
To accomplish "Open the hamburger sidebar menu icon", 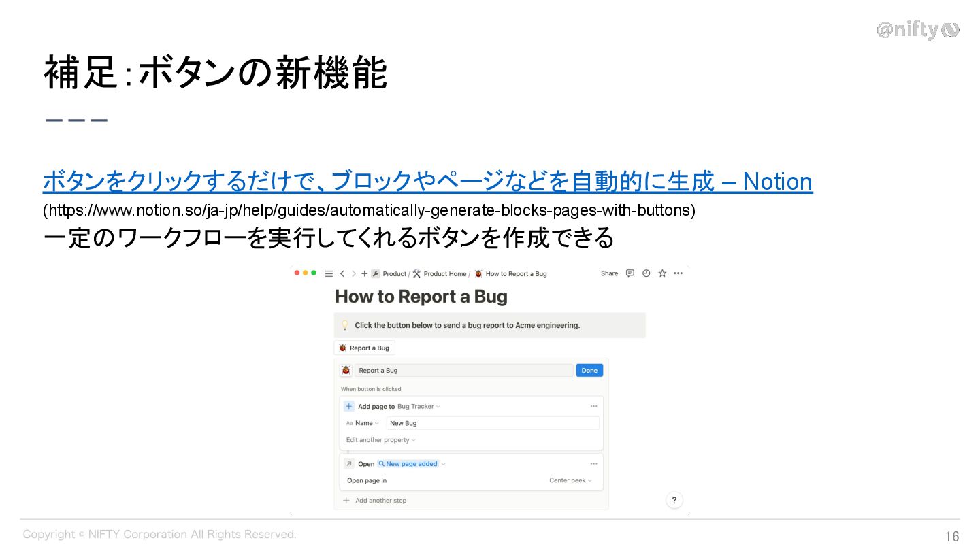I will click(329, 273).
